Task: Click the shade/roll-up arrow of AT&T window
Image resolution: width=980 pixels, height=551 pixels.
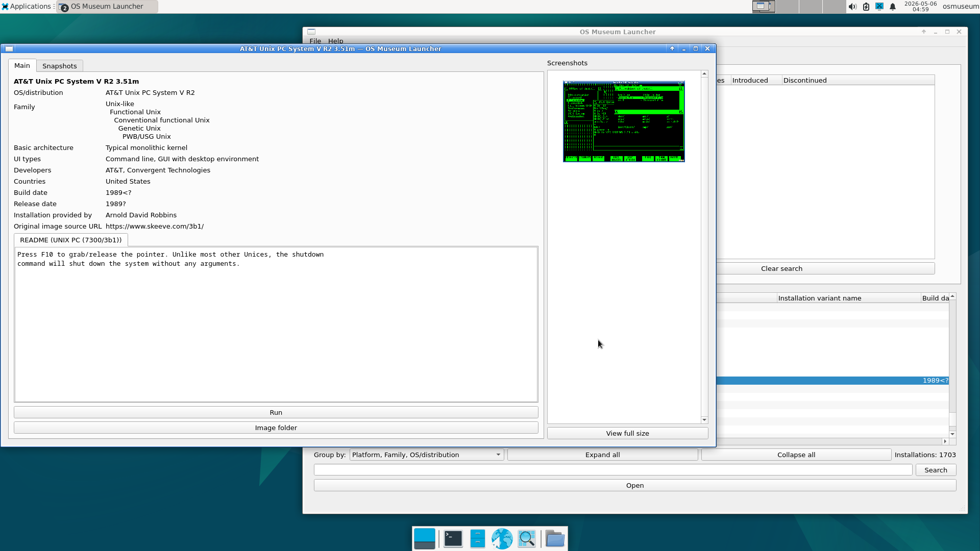Action: coord(672,49)
